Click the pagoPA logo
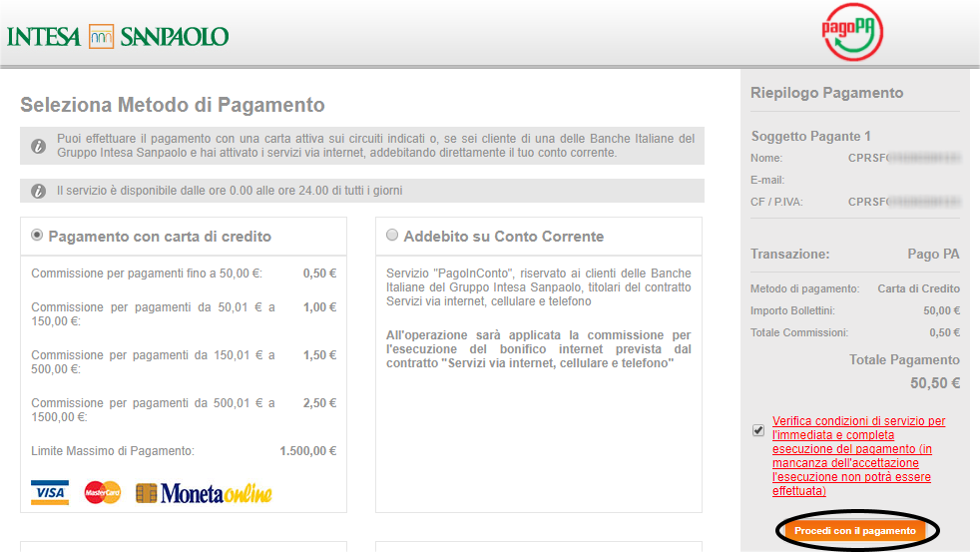This screenshot has height=552, width=980. [852, 32]
